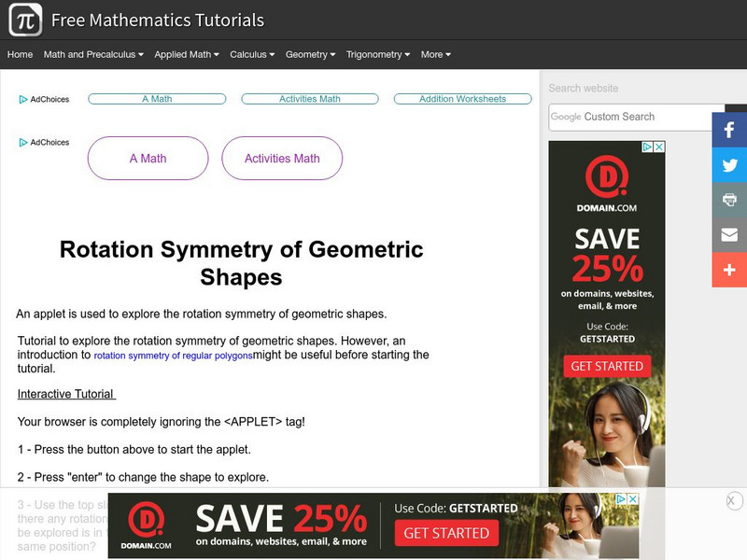Click step '1 - Press the button above' text

point(134,450)
